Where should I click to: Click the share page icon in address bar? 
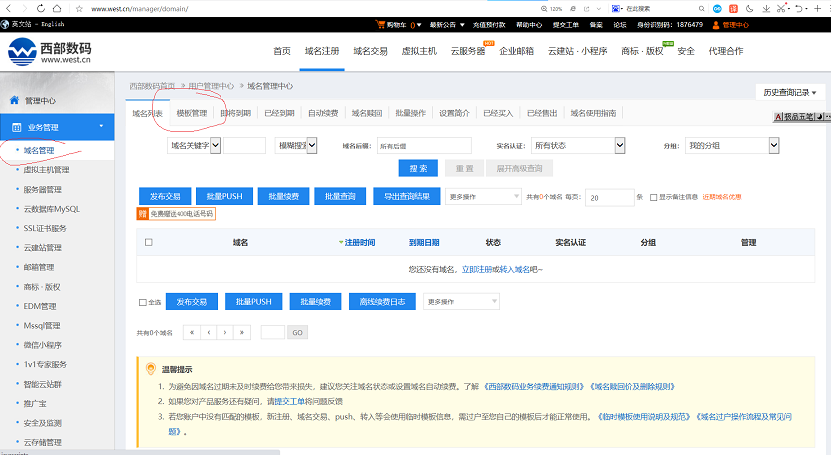(586, 9)
